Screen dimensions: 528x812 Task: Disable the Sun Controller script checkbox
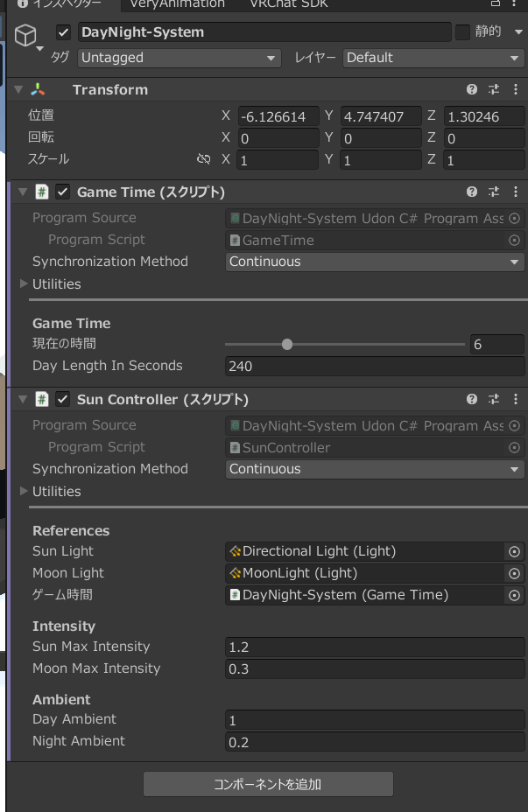(63, 400)
